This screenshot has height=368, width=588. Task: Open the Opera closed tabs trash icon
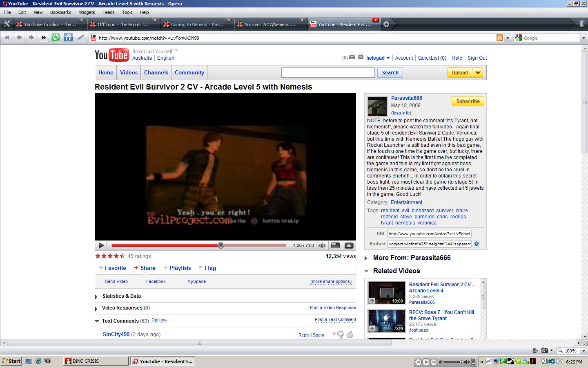pyautogui.click(x=582, y=24)
